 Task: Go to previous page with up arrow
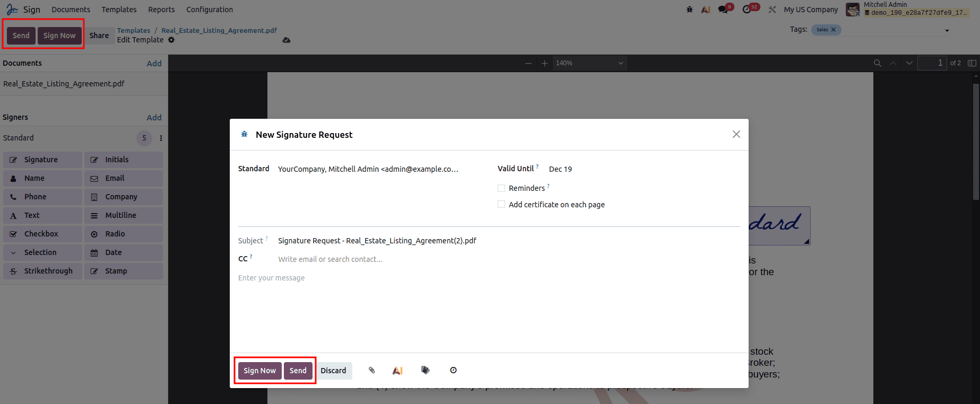pos(893,63)
